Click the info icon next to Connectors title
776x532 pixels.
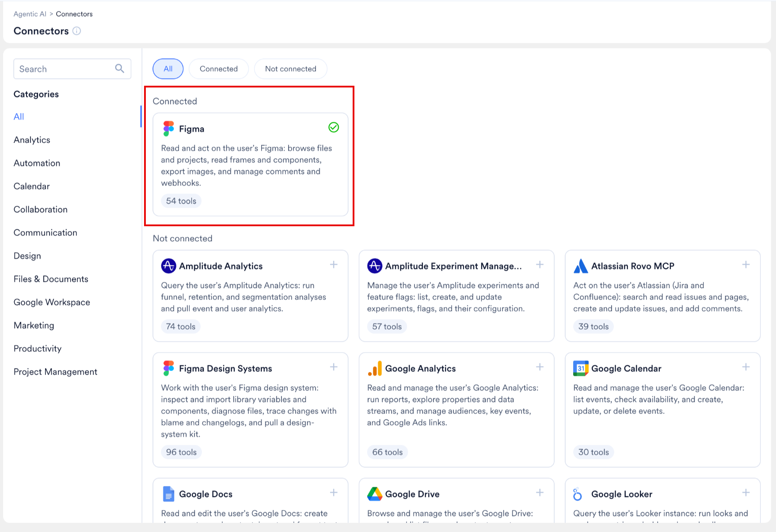click(x=76, y=31)
